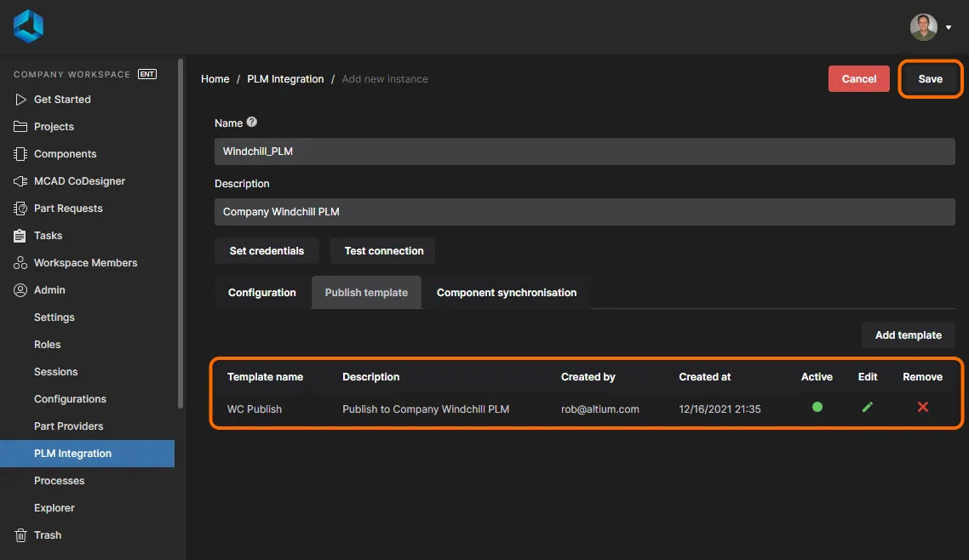Open Components in the sidebar

click(65, 154)
